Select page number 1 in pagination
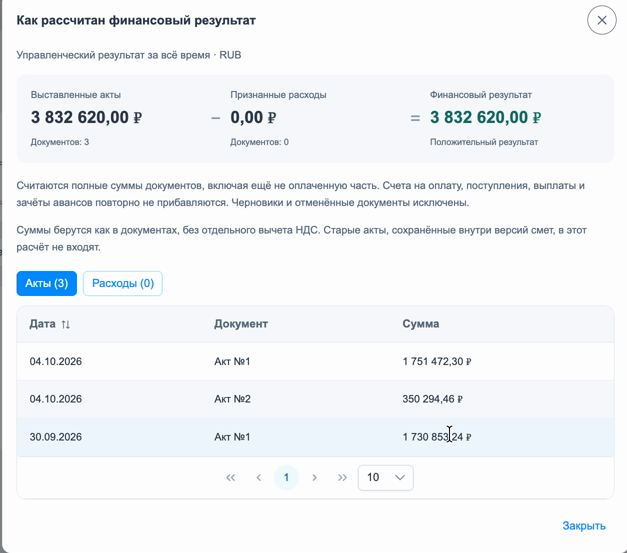This screenshot has width=627, height=553. pyautogui.click(x=286, y=477)
